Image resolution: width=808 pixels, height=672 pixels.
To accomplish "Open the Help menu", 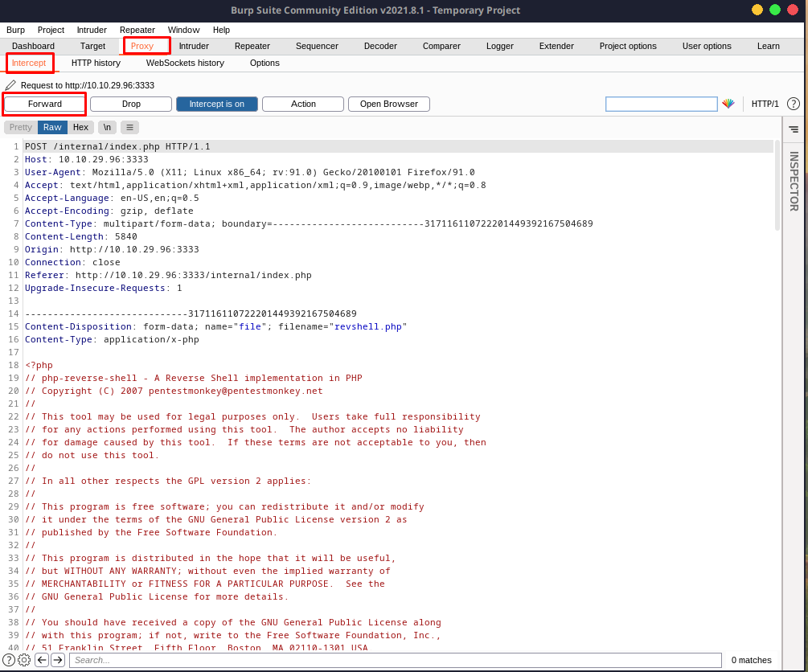I will click(x=221, y=30).
